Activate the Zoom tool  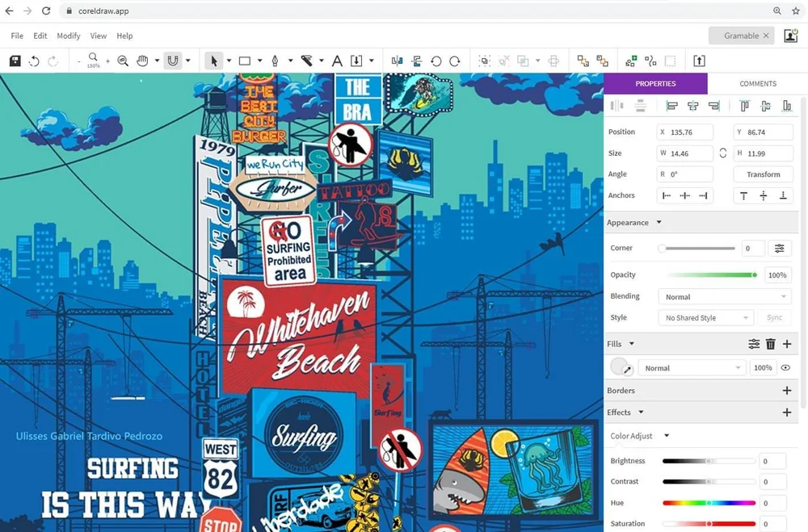[122, 60]
